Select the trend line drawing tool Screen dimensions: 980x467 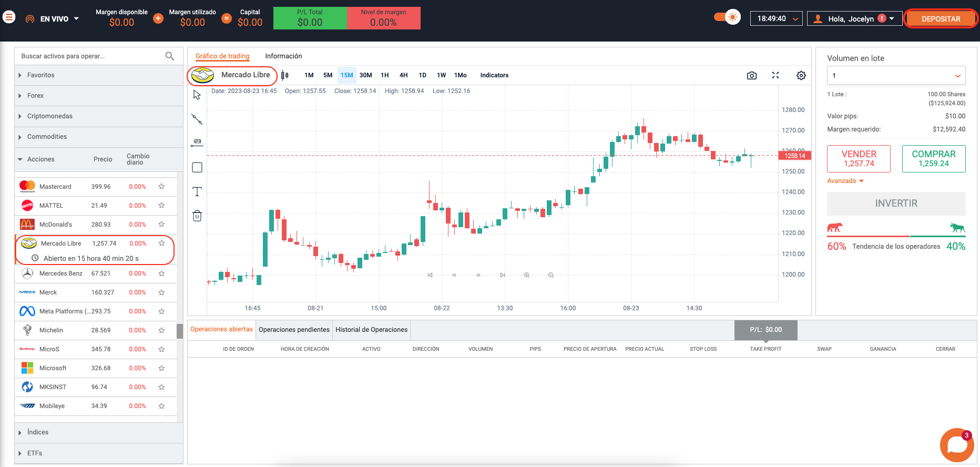197,119
